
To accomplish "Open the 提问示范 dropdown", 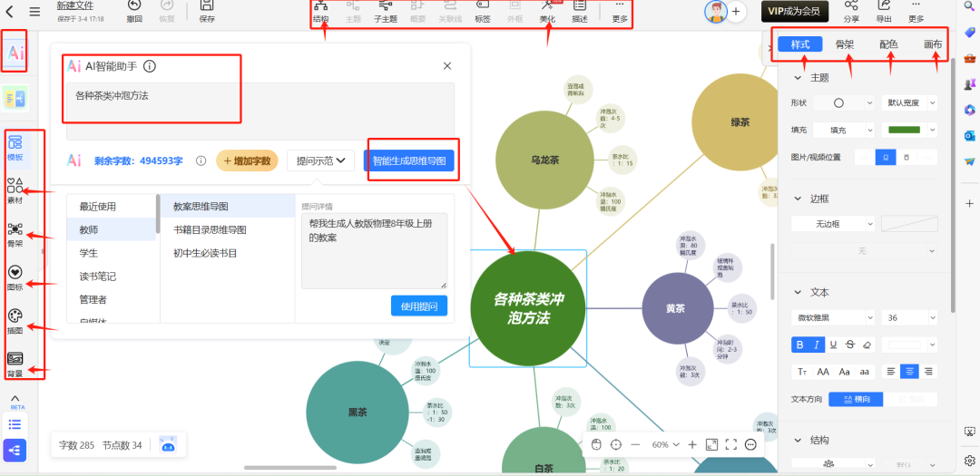I will pyautogui.click(x=320, y=160).
